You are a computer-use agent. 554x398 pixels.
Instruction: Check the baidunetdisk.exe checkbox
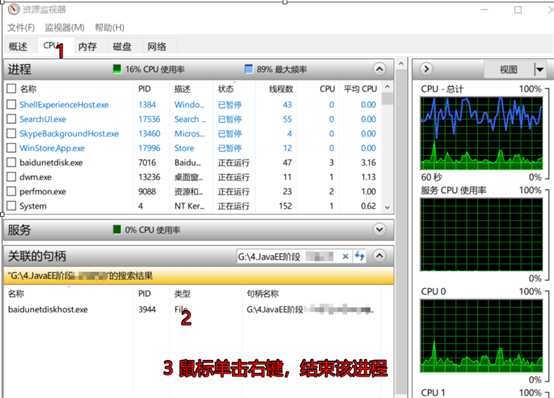point(11,162)
